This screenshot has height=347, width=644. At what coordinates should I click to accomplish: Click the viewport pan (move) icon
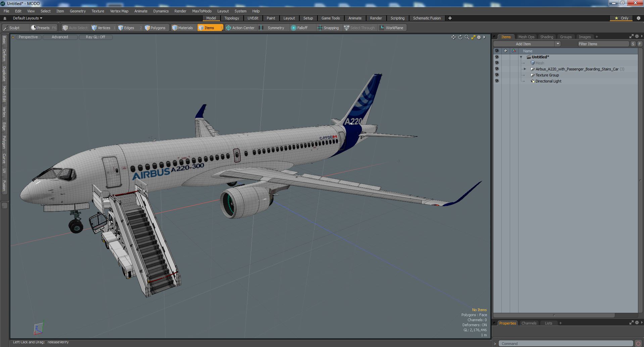(x=453, y=37)
